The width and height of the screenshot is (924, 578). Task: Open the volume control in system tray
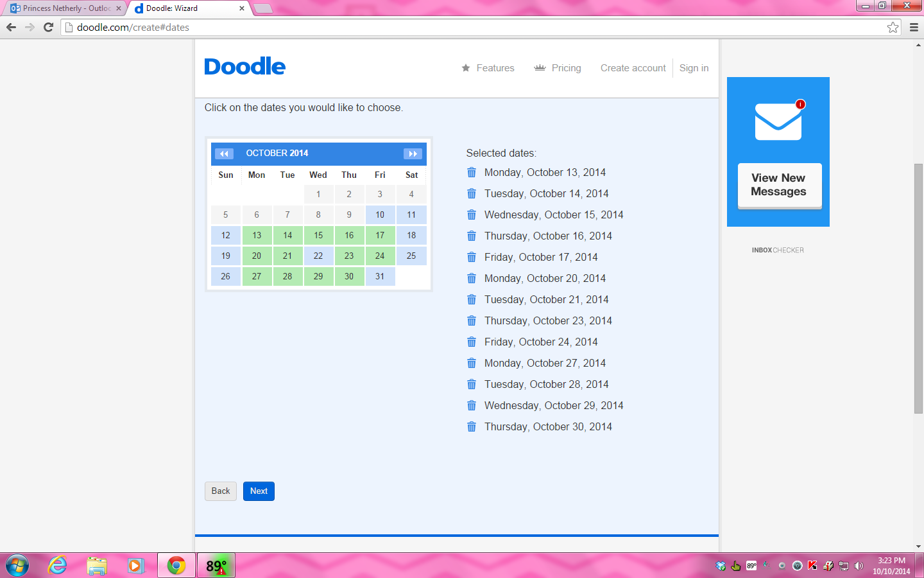pyautogui.click(x=859, y=566)
